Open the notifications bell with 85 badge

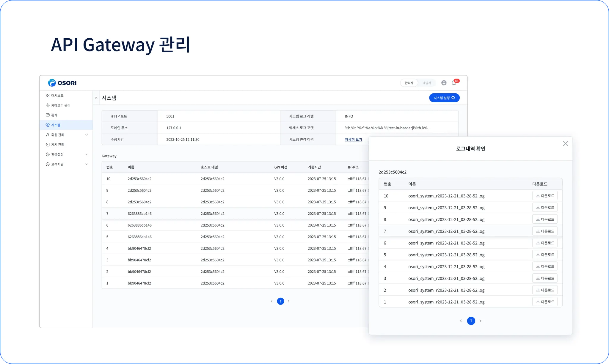pyautogui.click(x=454, y=83)
